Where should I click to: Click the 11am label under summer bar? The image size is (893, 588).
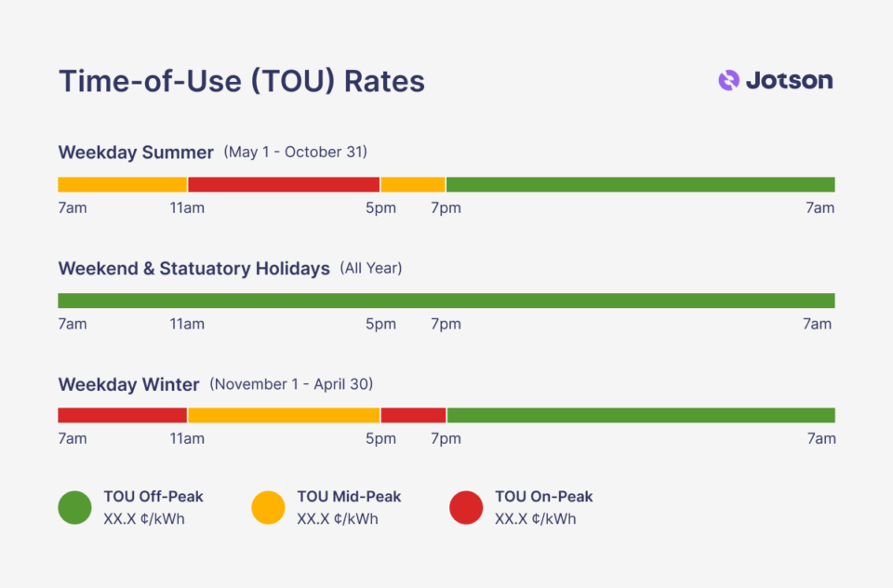(x=187, y=207)
